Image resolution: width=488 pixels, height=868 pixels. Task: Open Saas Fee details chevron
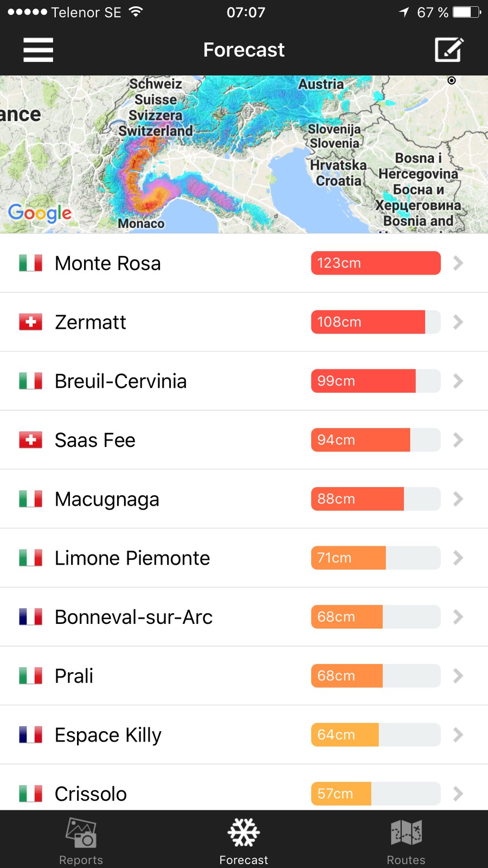tap(458, 440)
